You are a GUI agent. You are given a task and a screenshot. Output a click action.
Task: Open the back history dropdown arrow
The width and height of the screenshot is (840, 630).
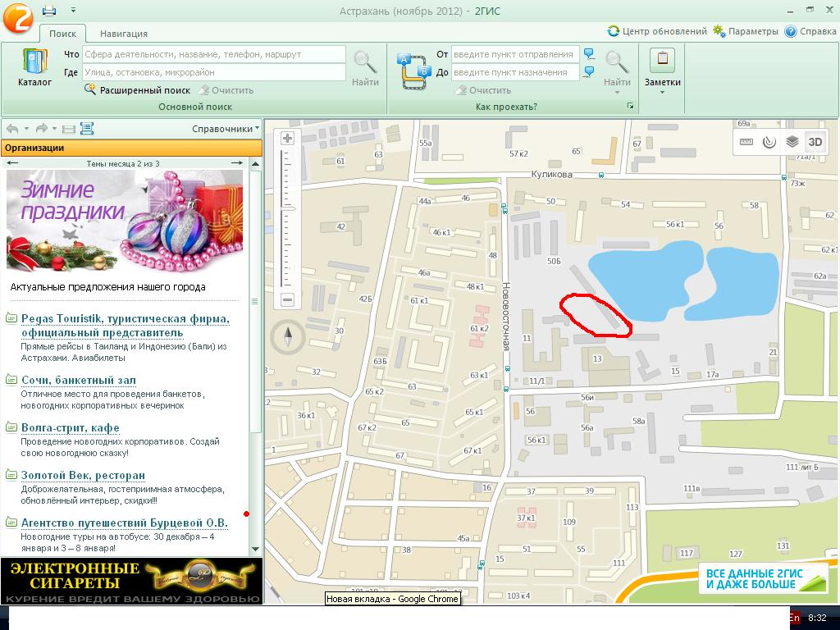(x=26, y=129)
